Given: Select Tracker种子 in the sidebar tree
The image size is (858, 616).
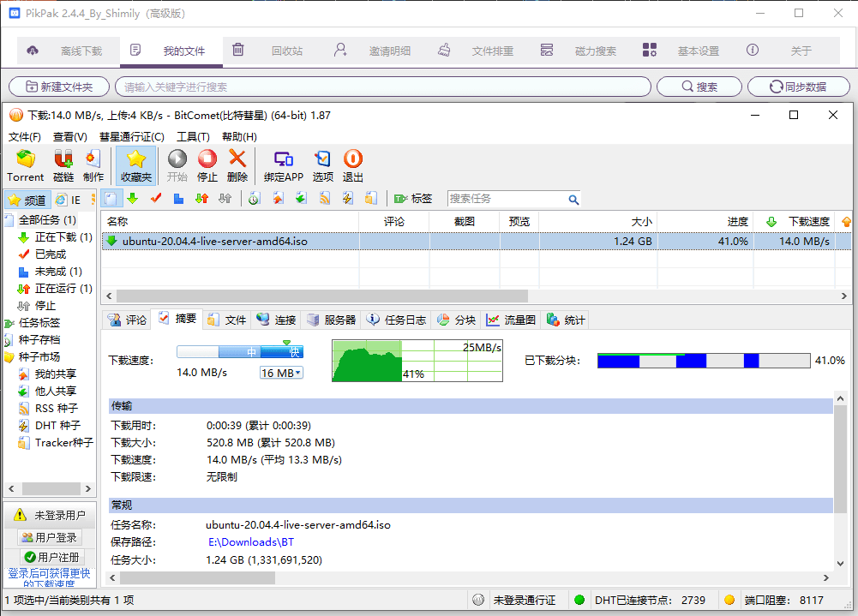Looking at the screenshot, I should (x=64, y=443).
